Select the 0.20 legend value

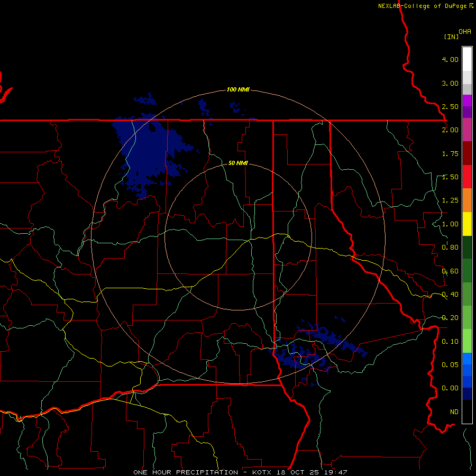450,318
